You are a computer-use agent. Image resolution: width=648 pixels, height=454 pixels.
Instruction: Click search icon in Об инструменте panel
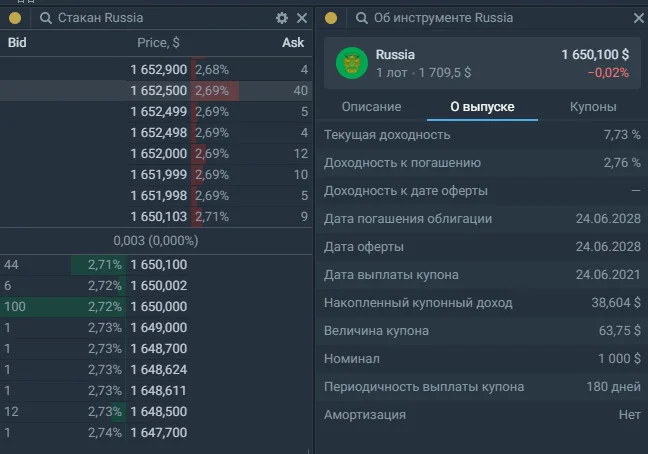click(x=361, y=18)
